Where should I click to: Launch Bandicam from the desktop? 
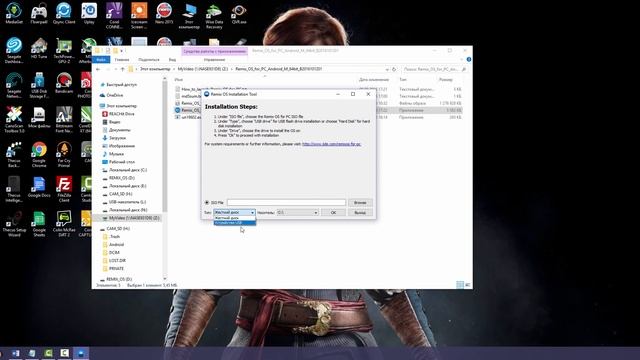point(64,83)
